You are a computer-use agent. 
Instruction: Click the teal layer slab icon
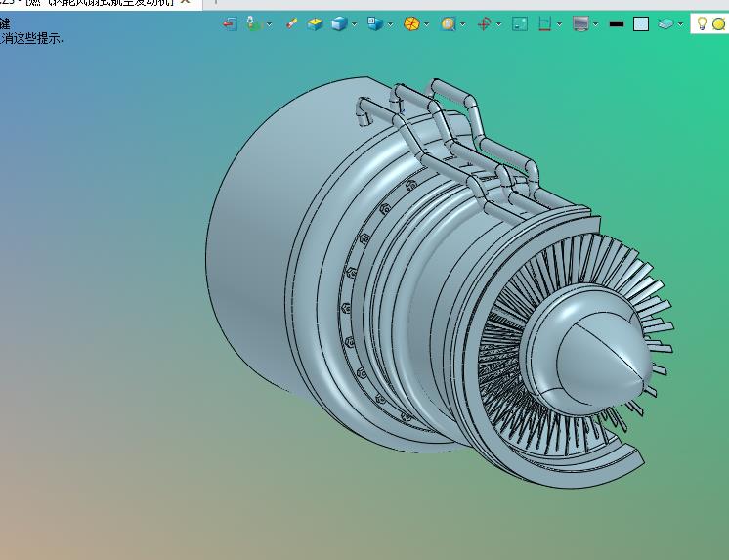pyautogui.click(x=665, y=23)
